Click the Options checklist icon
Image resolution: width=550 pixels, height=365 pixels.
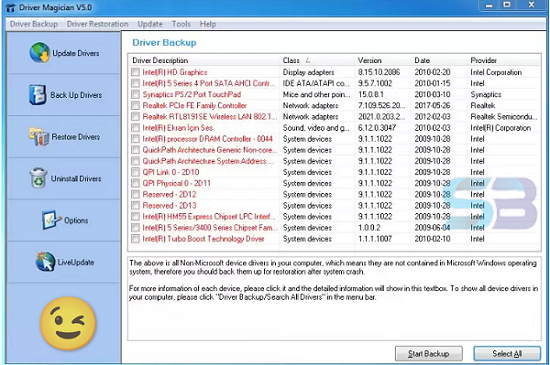(52, 220)
